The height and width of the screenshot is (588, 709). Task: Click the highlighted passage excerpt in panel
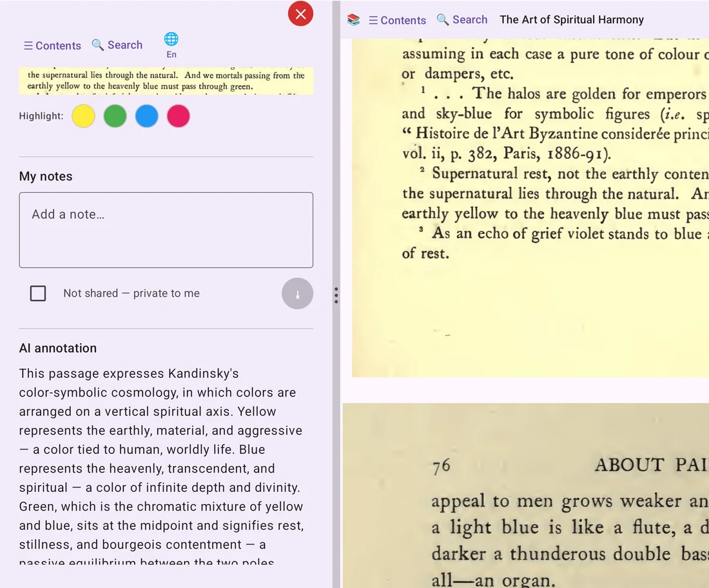tap(166, 81)
